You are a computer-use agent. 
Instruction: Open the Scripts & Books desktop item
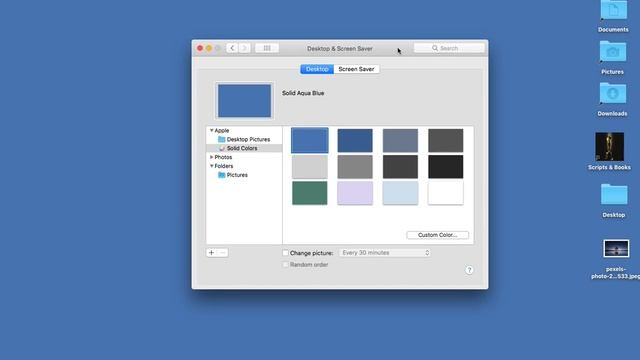click(609, 147)
